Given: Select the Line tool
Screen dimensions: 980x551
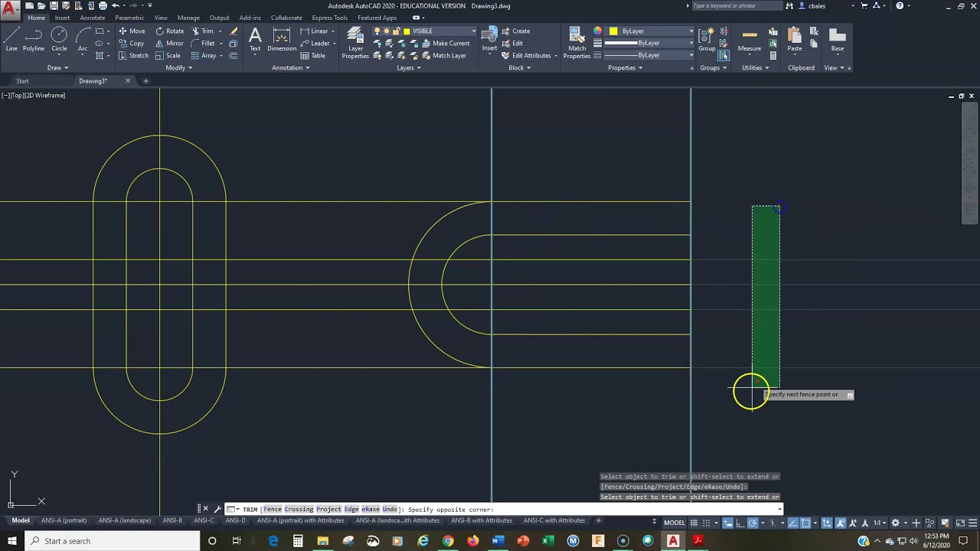Looking at the screenshot, I should pos(11,40).
